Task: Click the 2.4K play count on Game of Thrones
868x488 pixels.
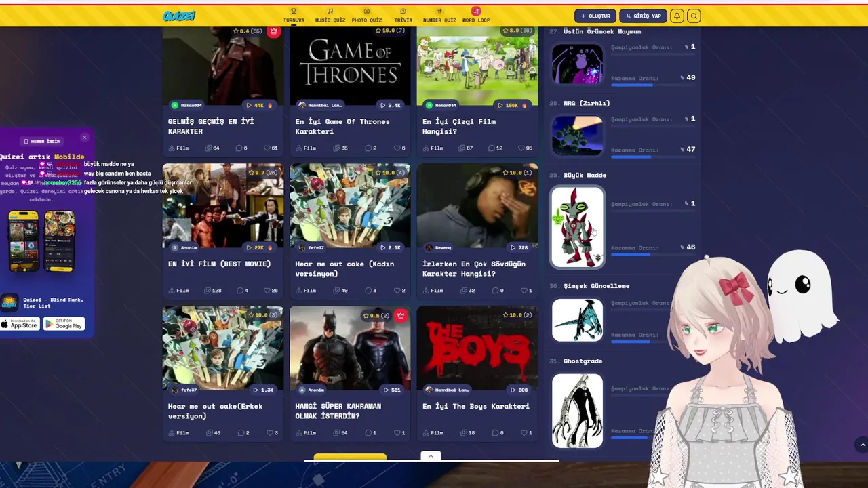Action: click(x=390, y=105)
